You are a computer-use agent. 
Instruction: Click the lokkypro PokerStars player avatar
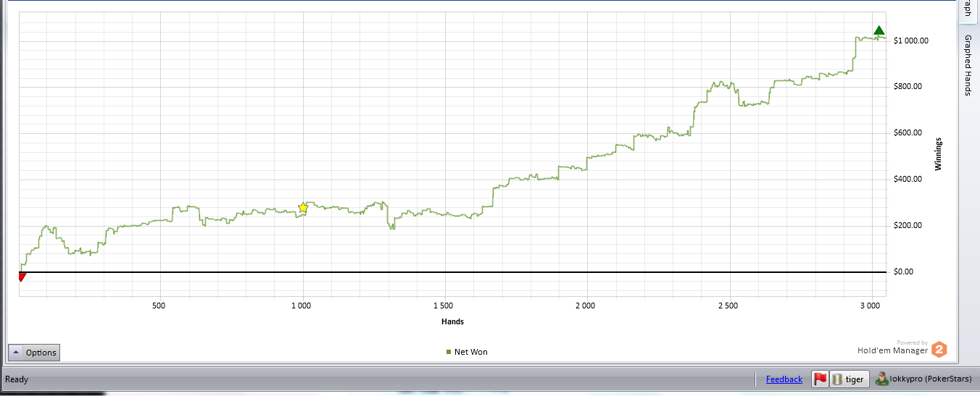point(882,379)
